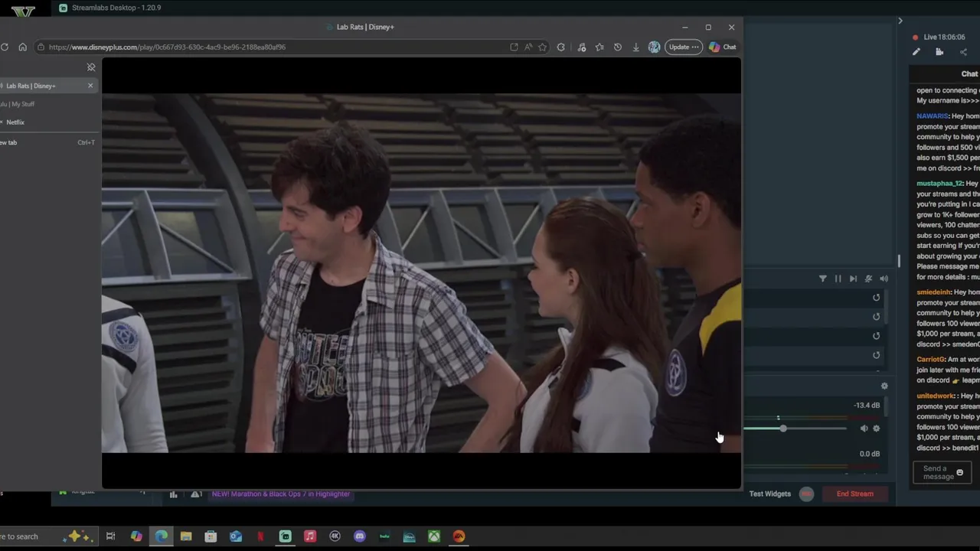
Task: Open File Explorer from the taskbar
Action: coord(186,536)
